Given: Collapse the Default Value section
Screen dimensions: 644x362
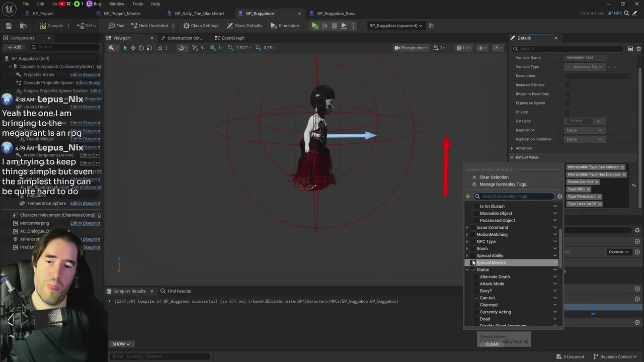Looking at the screenshot, I should (x=512, y=157).
